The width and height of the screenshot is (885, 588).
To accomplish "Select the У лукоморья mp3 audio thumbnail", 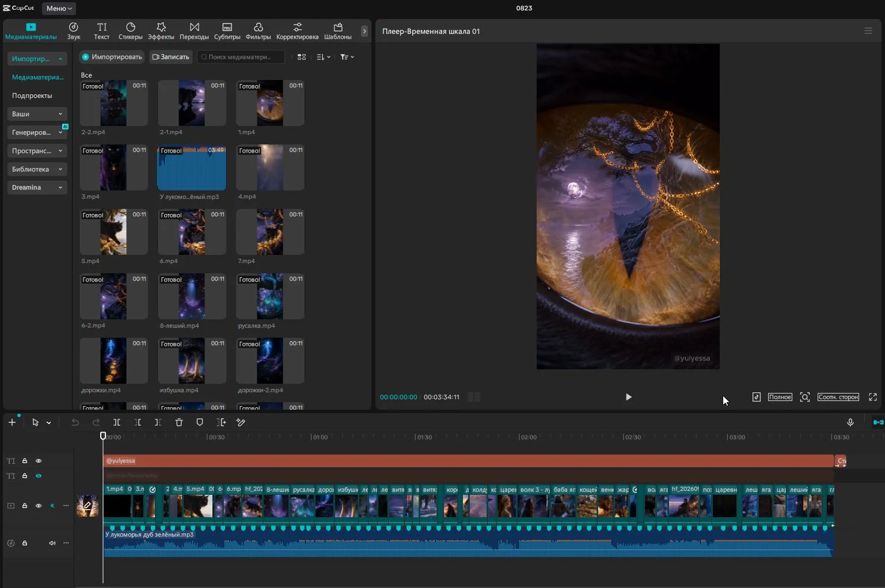I will 192,167.
